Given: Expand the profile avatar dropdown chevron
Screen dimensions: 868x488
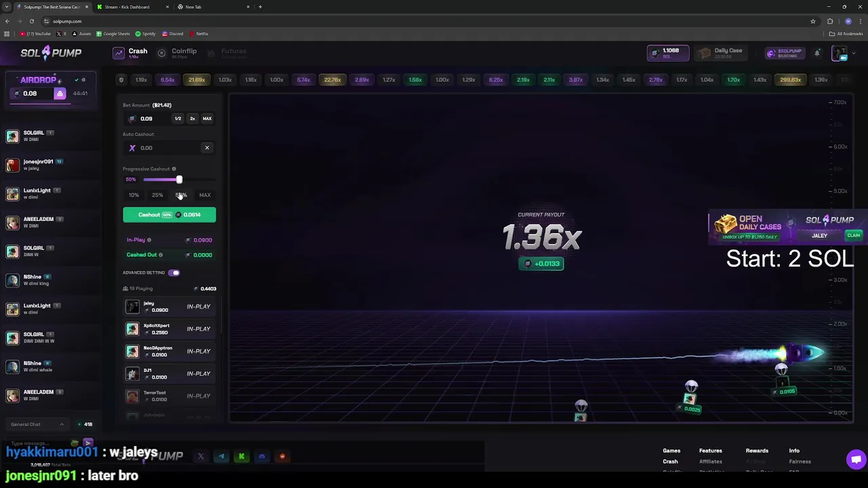Looking at the screenshot, I should (854, 53).
